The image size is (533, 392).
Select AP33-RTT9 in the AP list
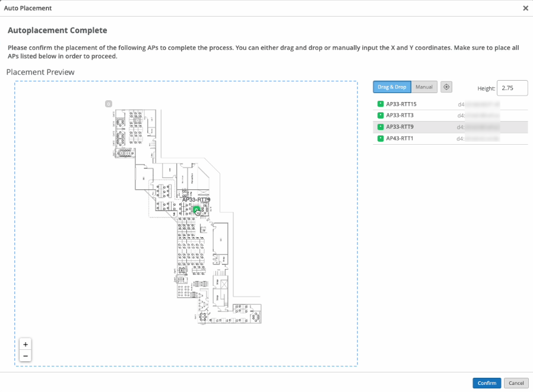coord(450,127)
